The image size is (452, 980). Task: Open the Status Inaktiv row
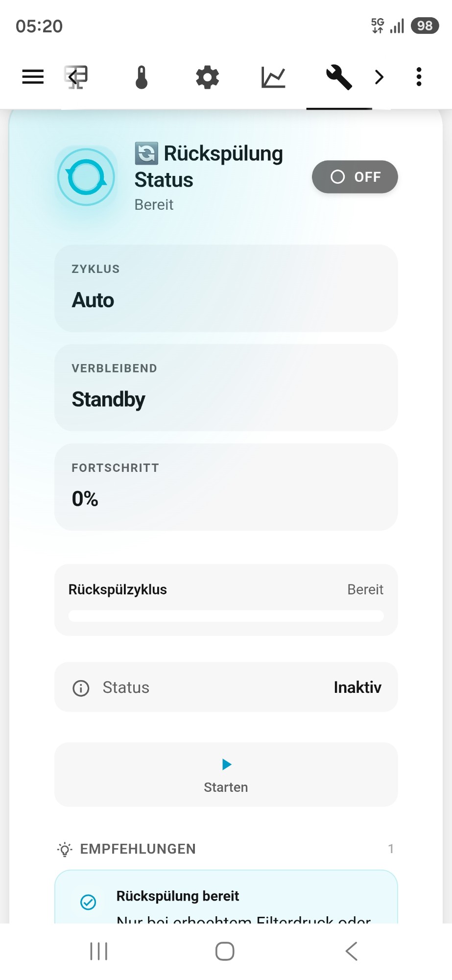[x=226, y=687]
